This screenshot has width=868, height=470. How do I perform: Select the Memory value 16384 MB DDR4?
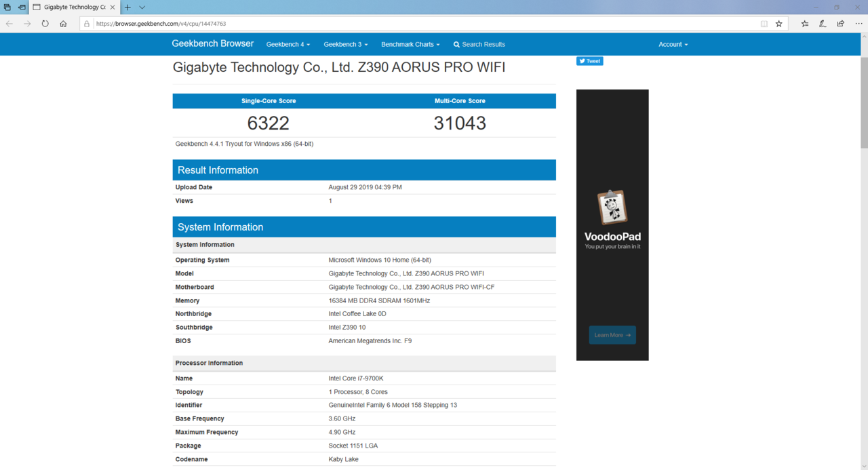[x=379, y=300]
